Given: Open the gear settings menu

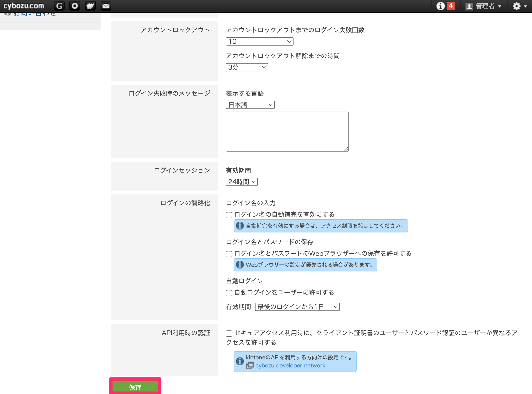Looking at the screenshot, I should coord(520,6).
